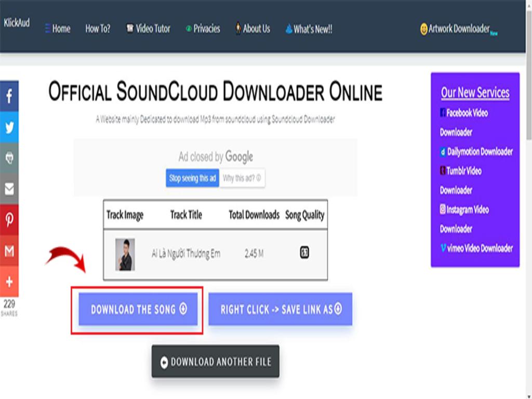Screen dimensions: 532x399
Task: Visit the About Us page
Action: coord(252,29)
